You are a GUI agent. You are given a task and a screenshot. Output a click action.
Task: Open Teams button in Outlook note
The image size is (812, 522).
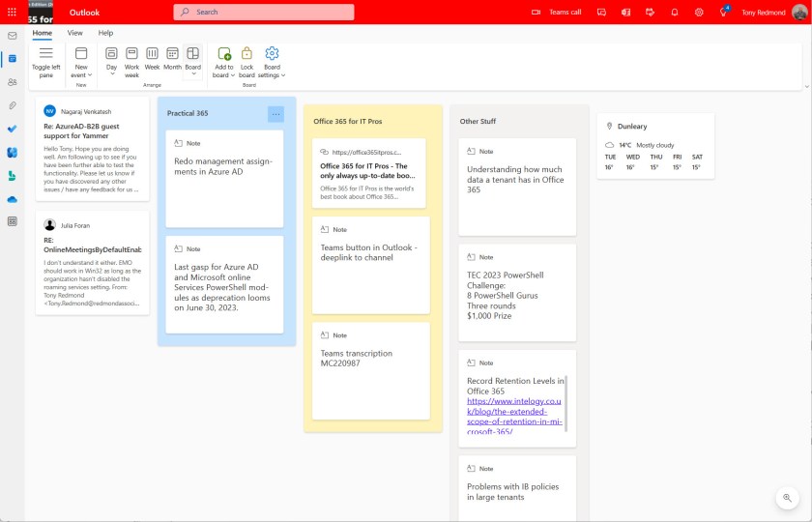click(371, 265)
